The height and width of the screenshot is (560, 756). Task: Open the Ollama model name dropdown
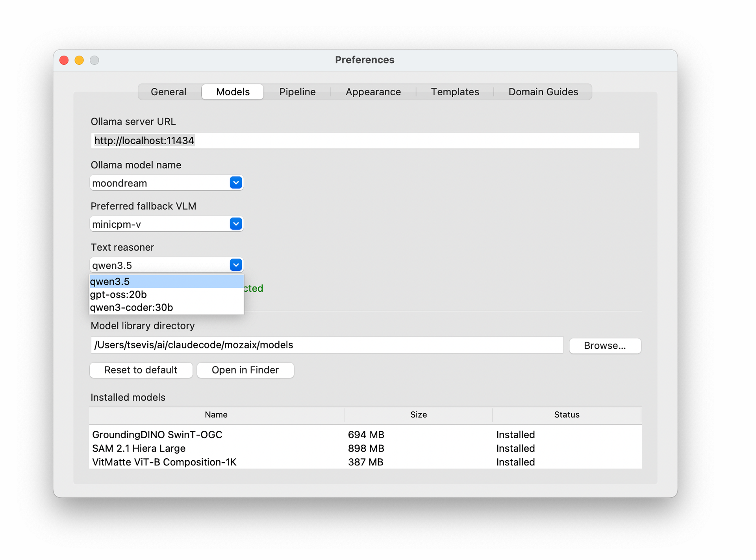[x=235, y=182]
